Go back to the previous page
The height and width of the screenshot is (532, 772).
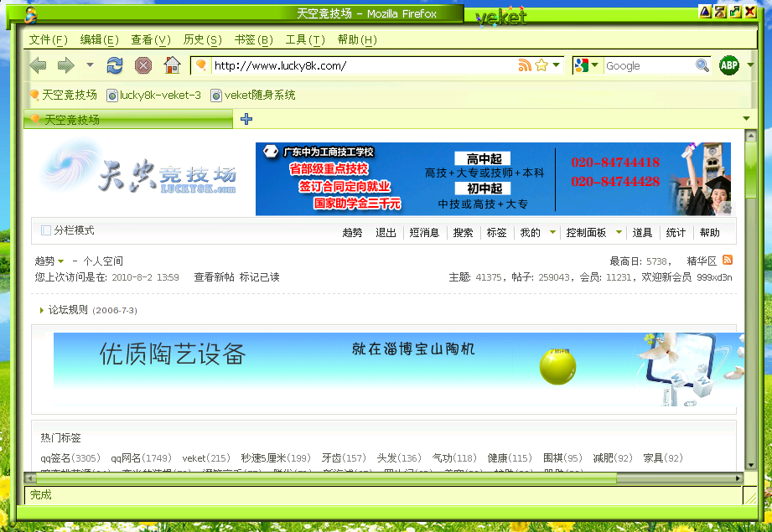click(x=38, y=65)
